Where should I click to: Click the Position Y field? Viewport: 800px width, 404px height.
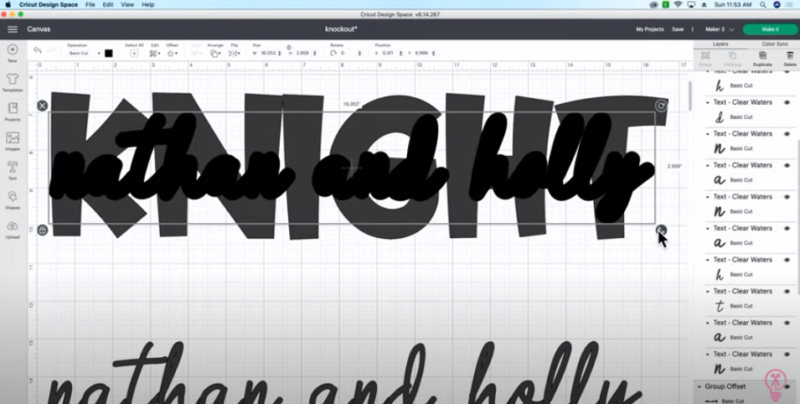[x=424, y=53]
